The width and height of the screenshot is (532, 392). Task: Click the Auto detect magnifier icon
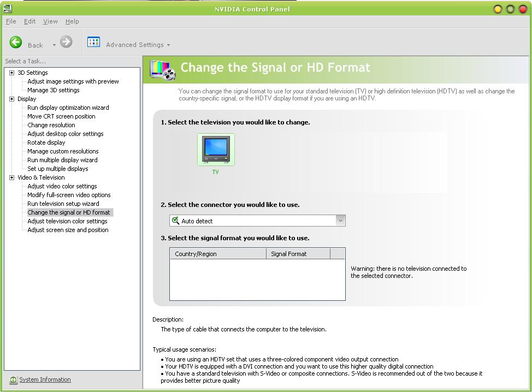coord(175,221)
